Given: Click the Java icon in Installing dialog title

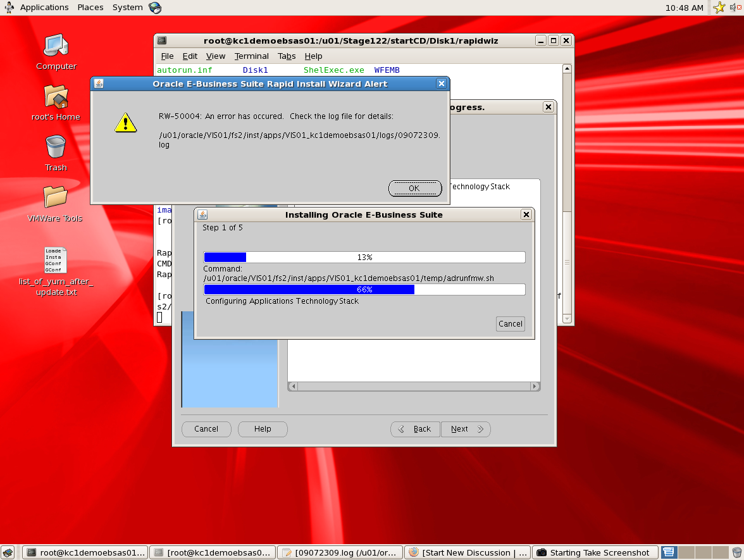Looking at the screenshot, I should click(x=202, y=215).
